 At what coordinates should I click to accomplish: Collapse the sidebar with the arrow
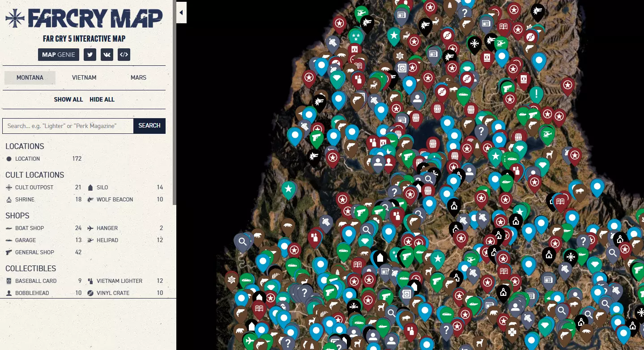pyautogui.click(x=181, y=13)
